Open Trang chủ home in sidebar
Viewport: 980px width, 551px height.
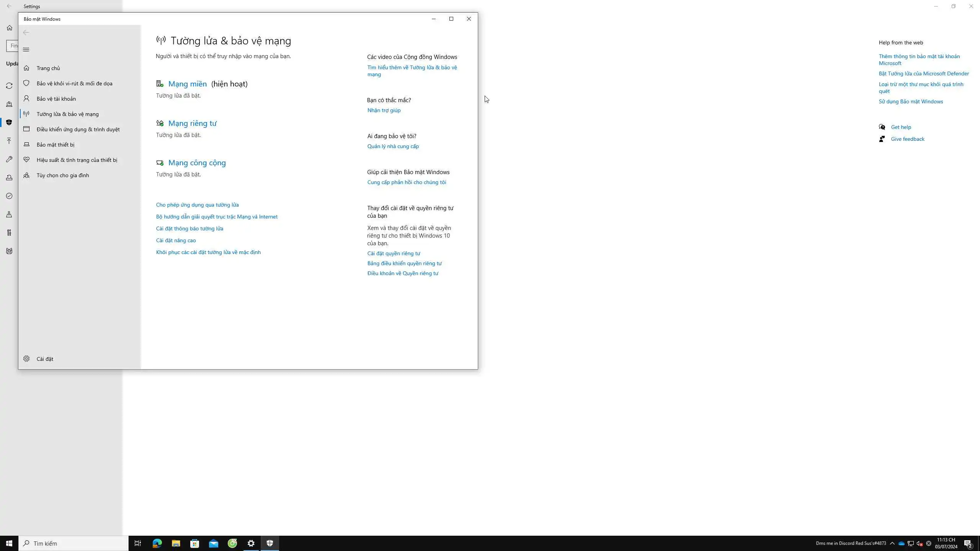(x=48, y=68)
